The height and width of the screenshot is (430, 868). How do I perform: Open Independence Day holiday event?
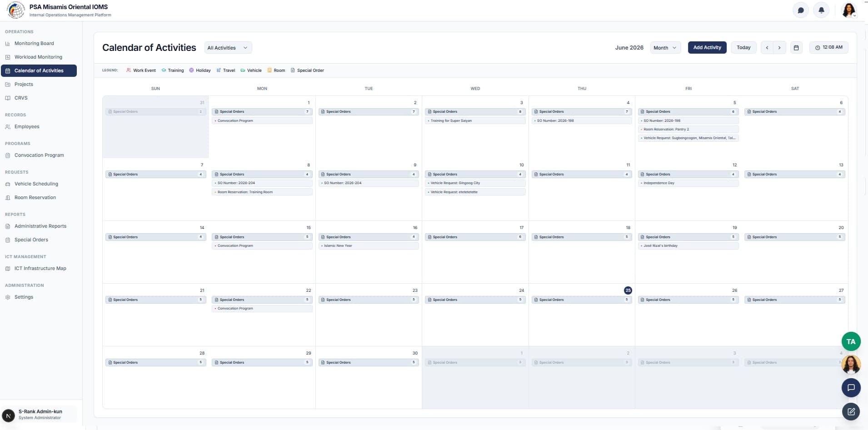(688, 183)
